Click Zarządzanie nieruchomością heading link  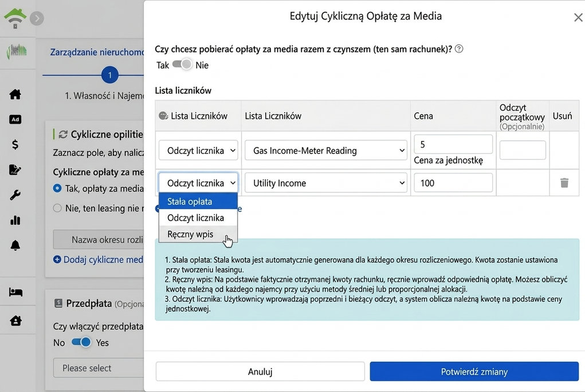tap(97, 52)
